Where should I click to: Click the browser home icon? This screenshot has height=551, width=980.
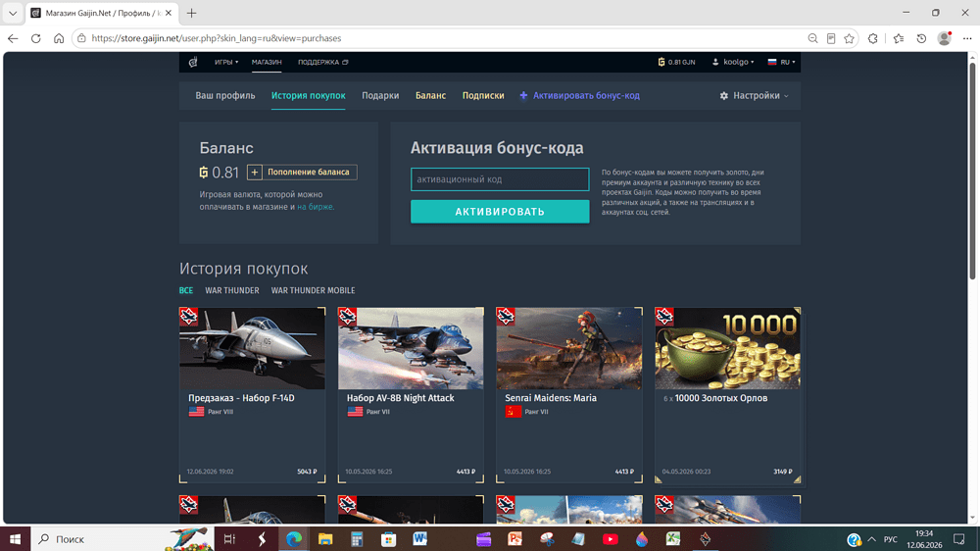(x=59, y=38)
